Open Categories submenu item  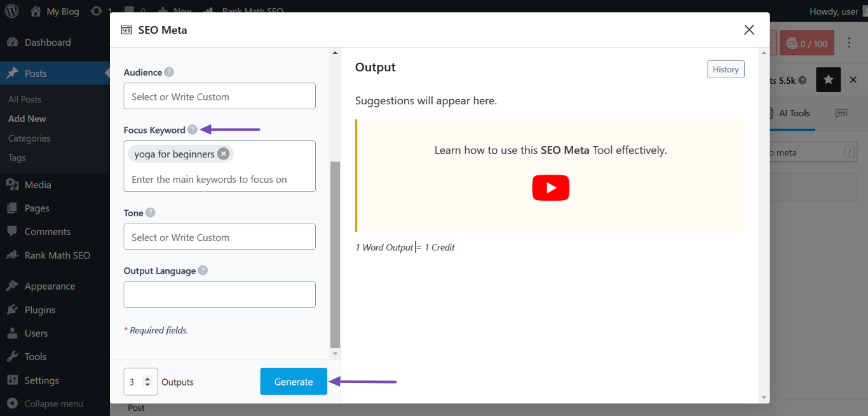(x=29, y=138)
